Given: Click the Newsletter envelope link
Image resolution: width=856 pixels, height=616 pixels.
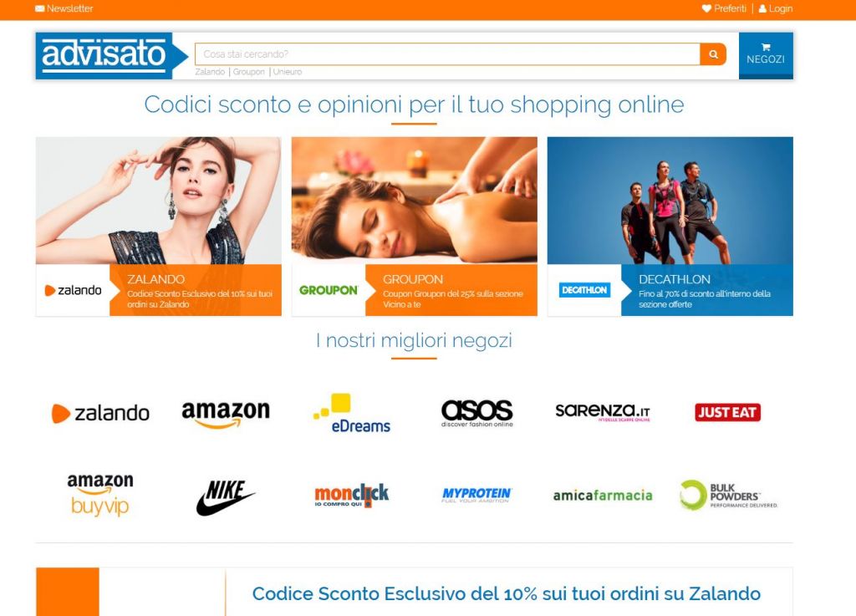Looking at the screenshot, I should click(64, 8).
